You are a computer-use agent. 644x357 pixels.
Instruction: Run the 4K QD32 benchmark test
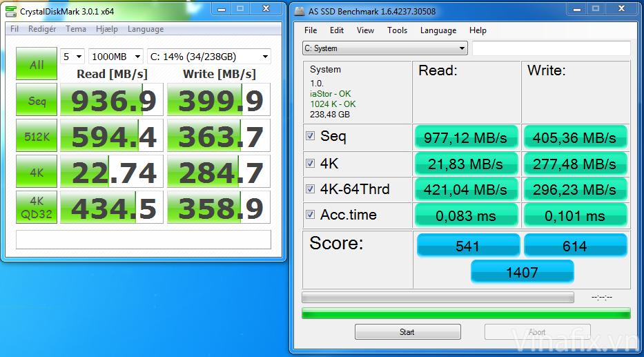click(x=37, y=207)
